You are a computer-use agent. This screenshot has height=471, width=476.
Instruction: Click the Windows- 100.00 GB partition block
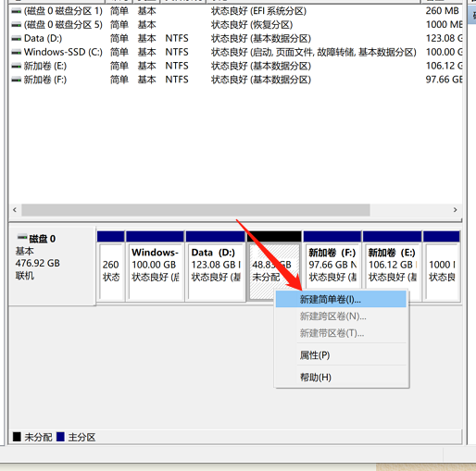(x=155, y=266)
